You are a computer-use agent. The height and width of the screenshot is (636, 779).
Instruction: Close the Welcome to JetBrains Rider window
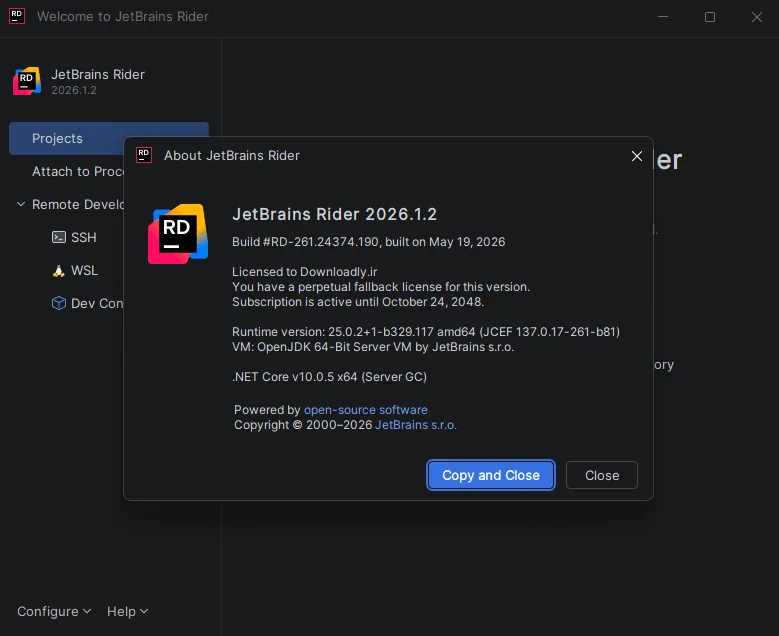tap(757, 17)
